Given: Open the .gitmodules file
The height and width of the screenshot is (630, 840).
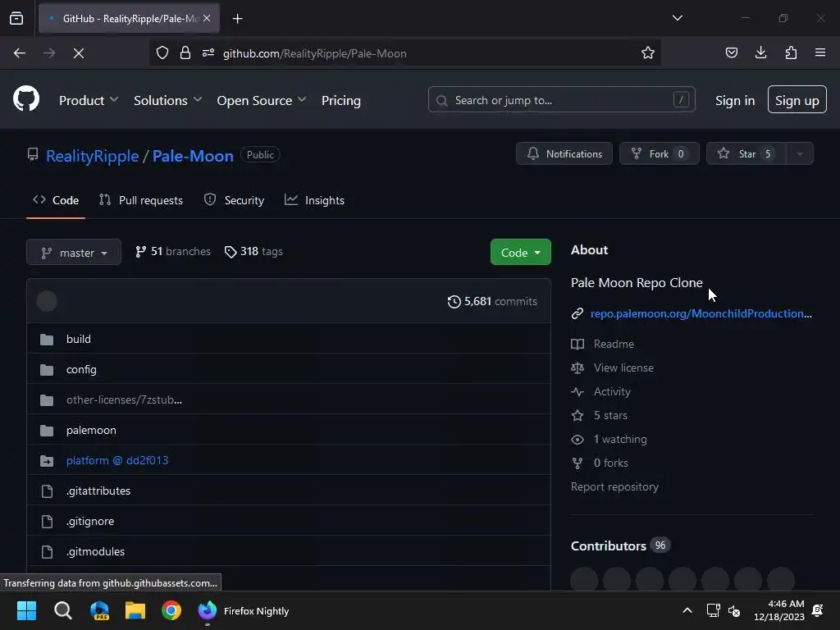Looking at the screenshot, I should pos(95,551).
